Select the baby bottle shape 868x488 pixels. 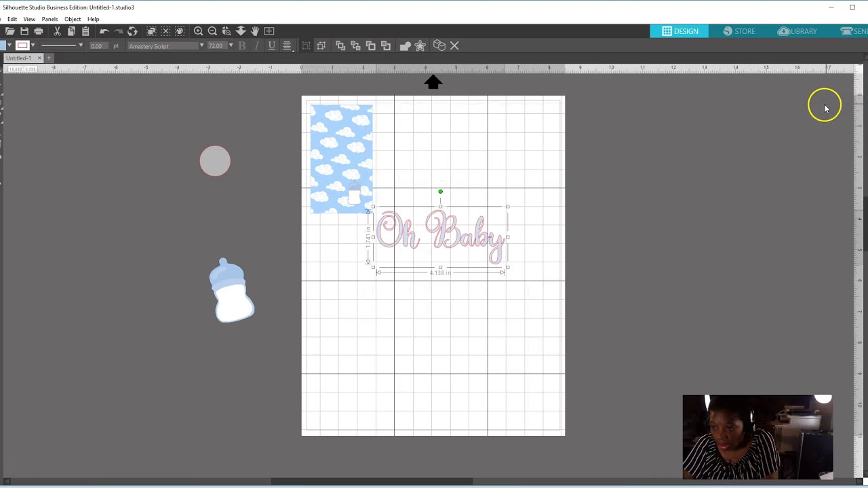tap(231, 290)
